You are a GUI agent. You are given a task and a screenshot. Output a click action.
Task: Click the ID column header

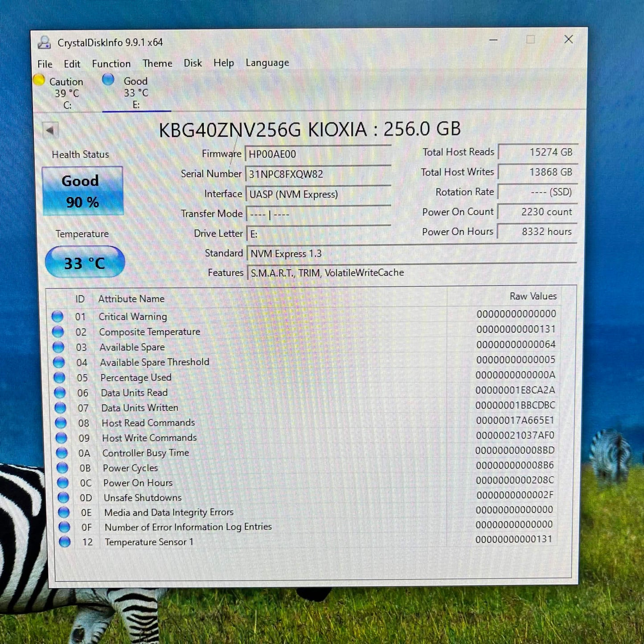click(80, 299)
